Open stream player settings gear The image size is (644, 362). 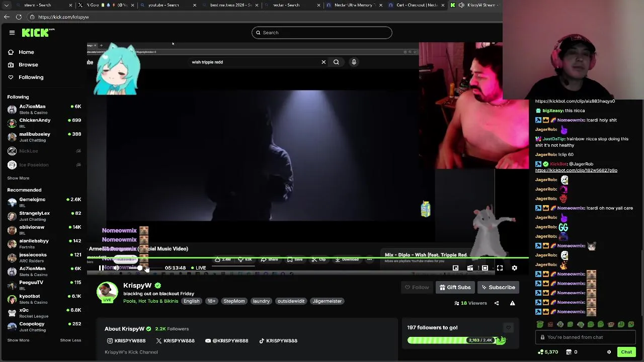click(x=514, y=268)
